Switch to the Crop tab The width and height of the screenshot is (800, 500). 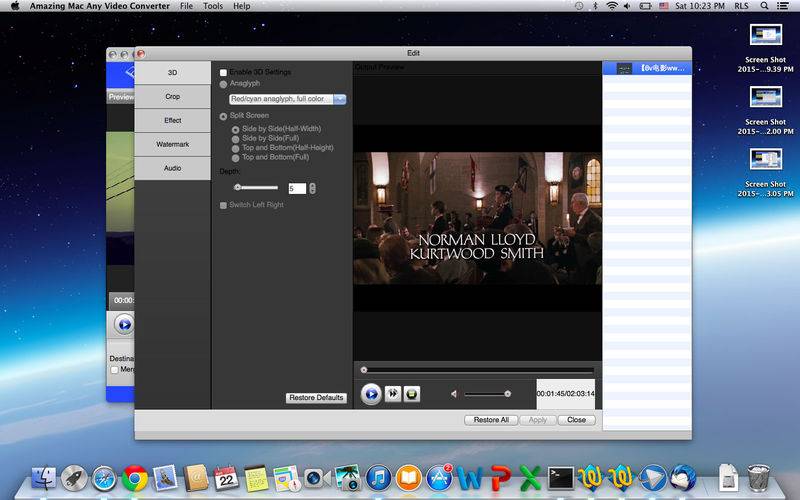tap(172, 96)
